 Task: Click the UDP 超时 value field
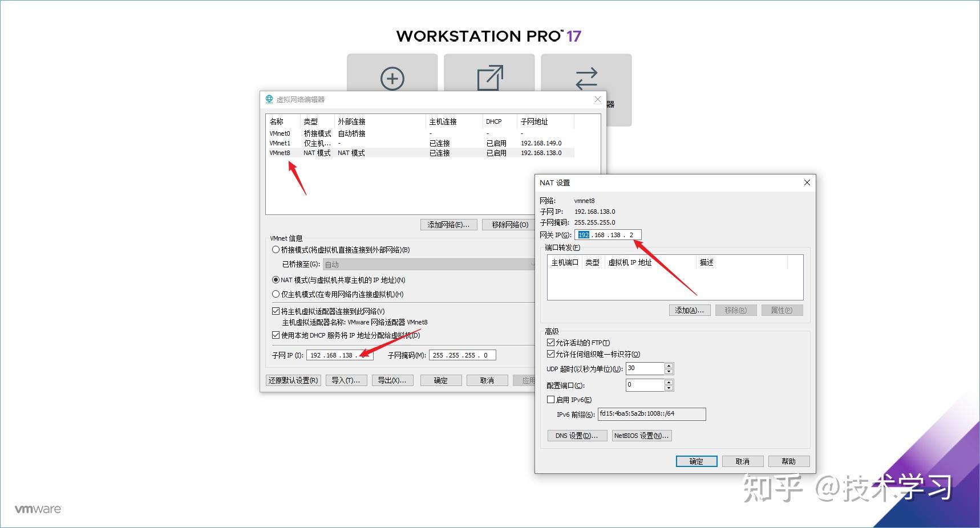point(645,368)
